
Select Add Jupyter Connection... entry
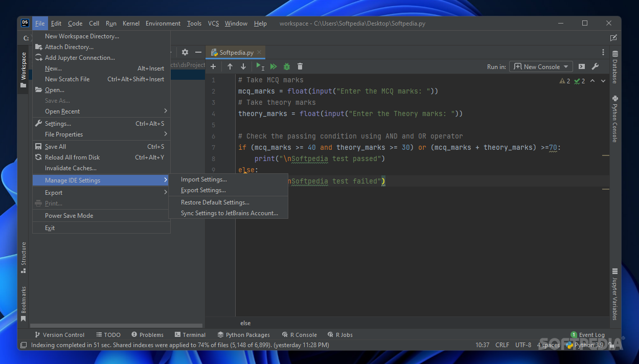[x=101, y=58]
